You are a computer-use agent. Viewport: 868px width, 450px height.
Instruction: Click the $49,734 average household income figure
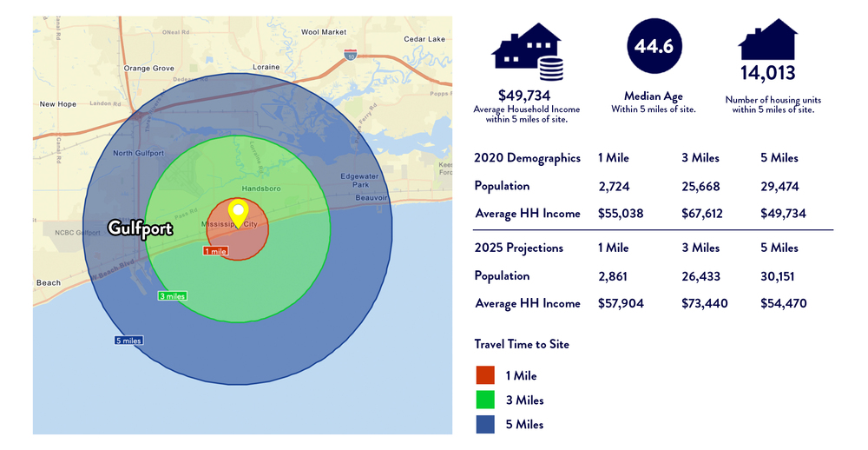pos(524,96)
